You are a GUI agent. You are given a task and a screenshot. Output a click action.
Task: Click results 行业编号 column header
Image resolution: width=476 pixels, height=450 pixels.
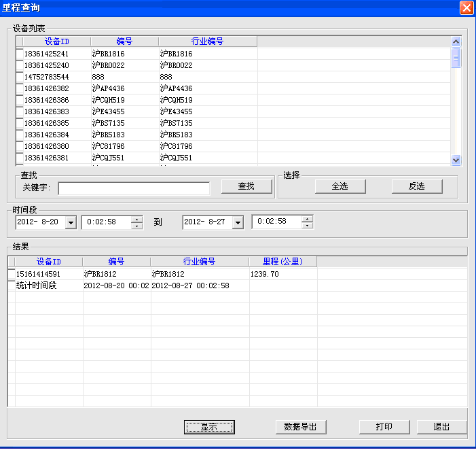(200, 262)
